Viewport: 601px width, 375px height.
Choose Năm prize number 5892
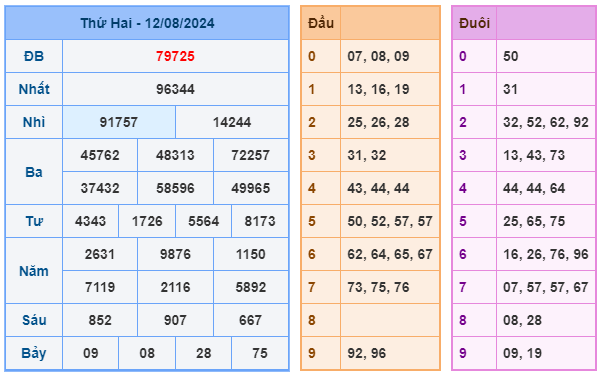pos(251,287)
